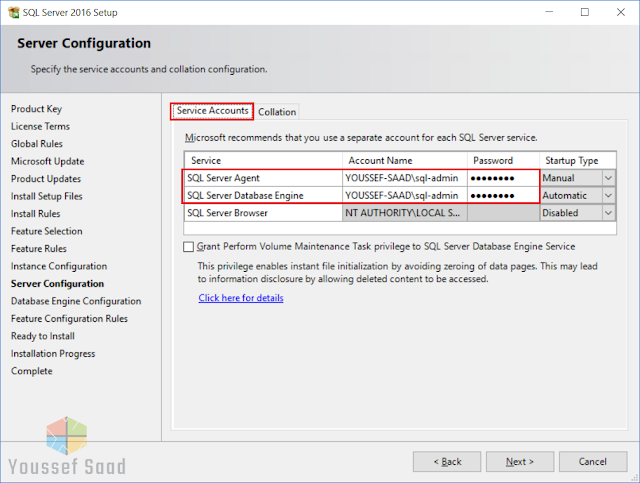Click the Startup Type column header
This screenshot has width=640, height=483.
578,160
